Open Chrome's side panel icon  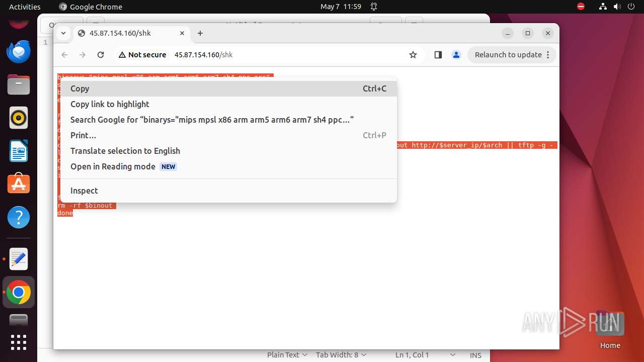[438, 55]
